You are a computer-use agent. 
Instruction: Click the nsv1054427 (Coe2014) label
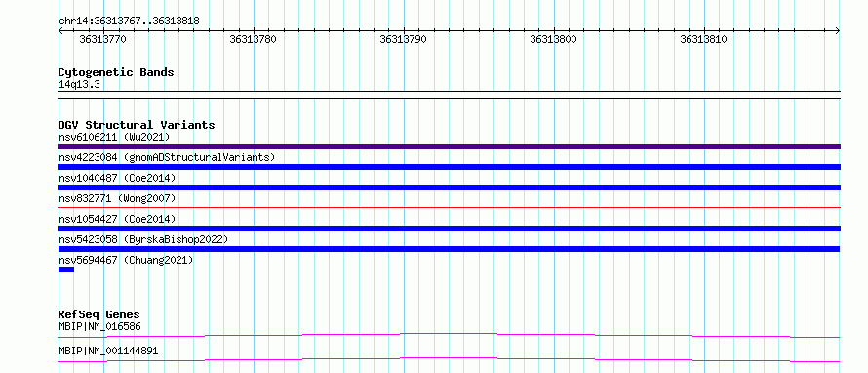pos(117,219)
